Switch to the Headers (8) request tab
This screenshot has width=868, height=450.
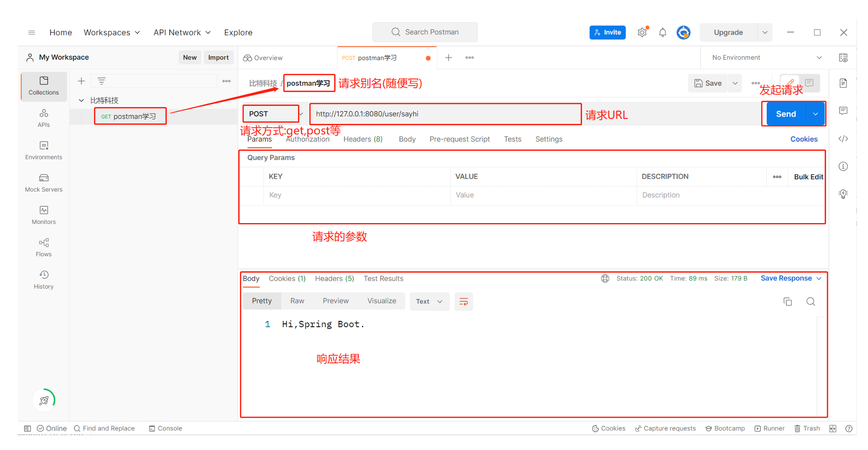click(363, 139)
